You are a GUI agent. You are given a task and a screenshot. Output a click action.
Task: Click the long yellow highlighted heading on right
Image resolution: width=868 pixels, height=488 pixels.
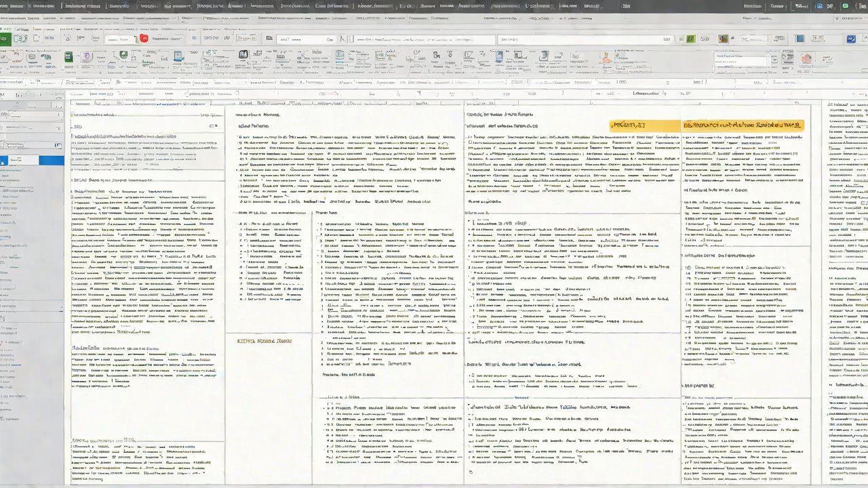coord(743,125)
